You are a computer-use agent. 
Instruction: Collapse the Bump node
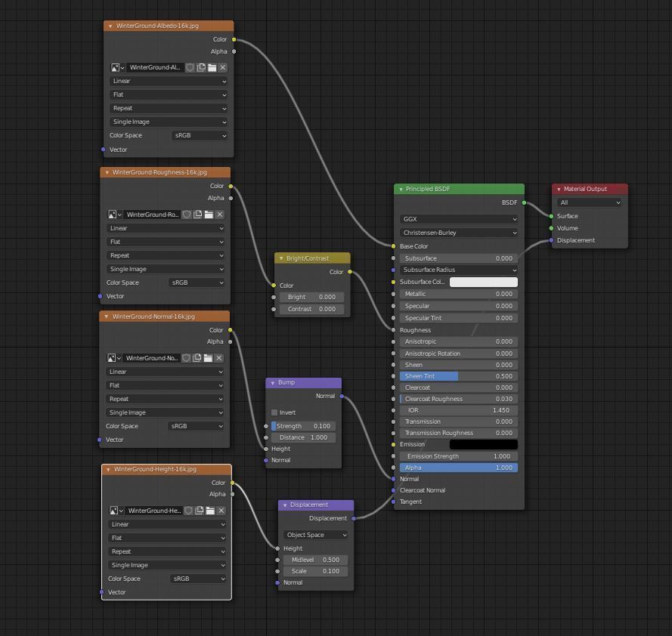(273, 383)
